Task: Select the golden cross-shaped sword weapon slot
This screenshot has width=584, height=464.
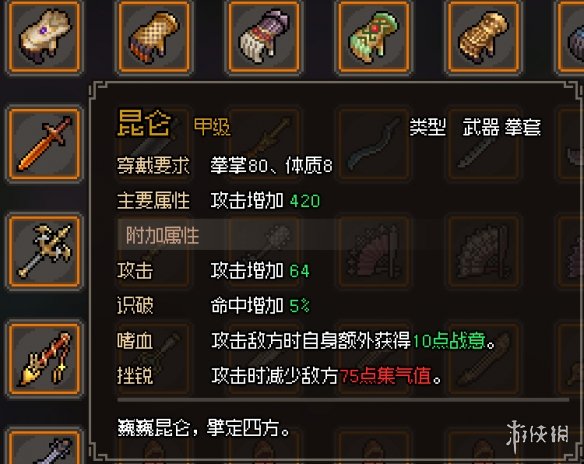Action: tap(44, 252)
